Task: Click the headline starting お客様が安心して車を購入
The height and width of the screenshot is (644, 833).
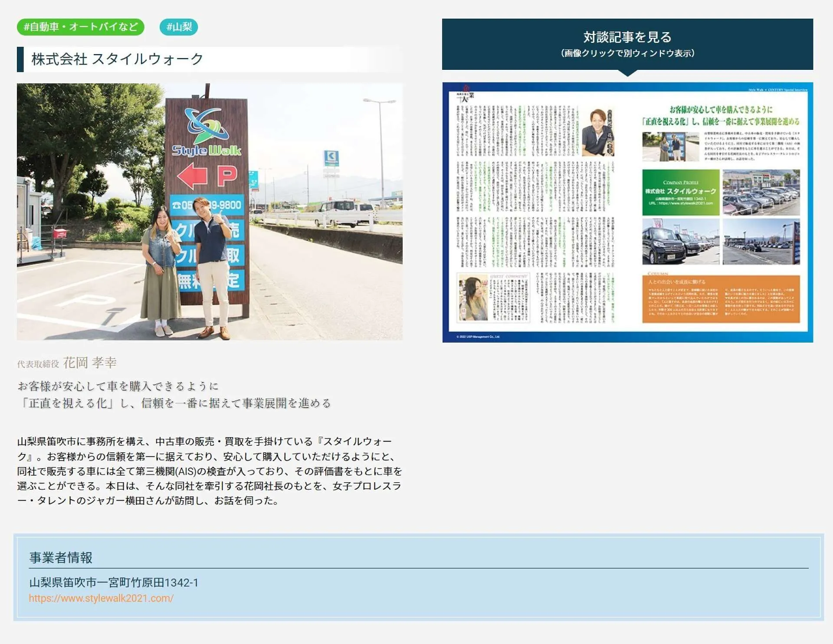Action: pyautogui.click(x=118, y=386)
